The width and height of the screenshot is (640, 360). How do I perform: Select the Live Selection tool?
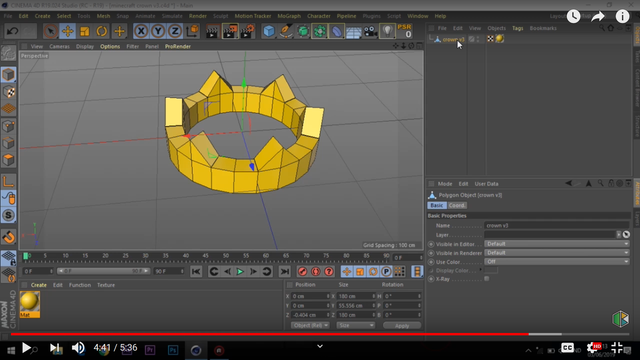[x=50, y=31]
